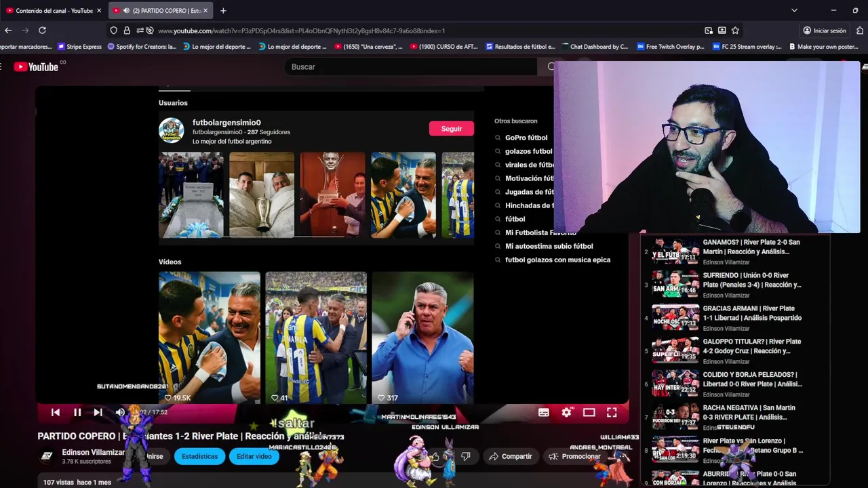Click the futbolargensimio0 username heading
This screenshot has width=868, height=488.
(x=226, y=123)
